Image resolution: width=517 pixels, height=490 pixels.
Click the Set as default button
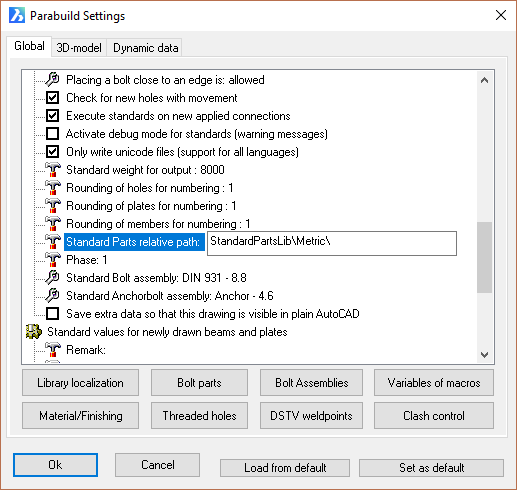(431, 468)
